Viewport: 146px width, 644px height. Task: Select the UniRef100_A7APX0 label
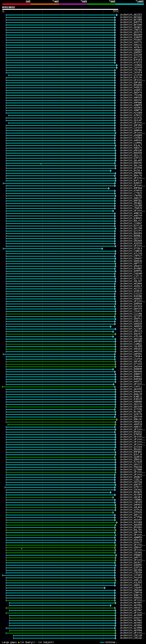[x=131, y=191]
